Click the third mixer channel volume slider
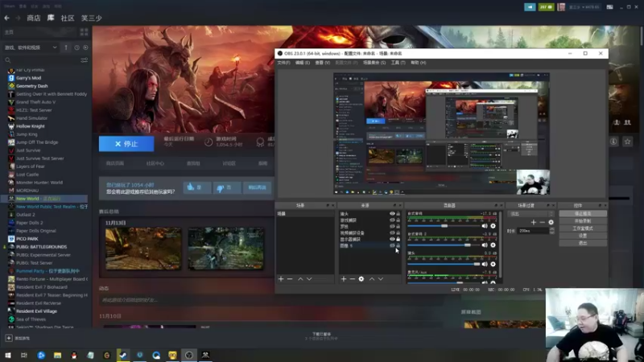 coord(444,265)
